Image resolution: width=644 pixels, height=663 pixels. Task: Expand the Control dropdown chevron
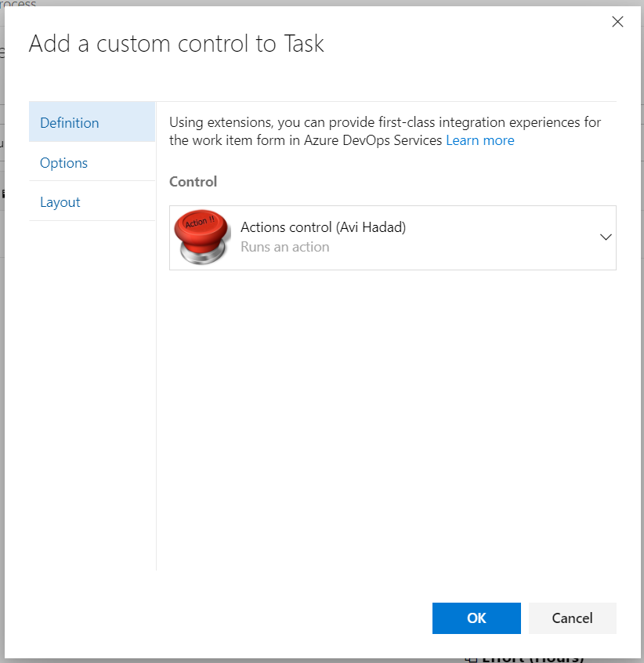(605, 237)
